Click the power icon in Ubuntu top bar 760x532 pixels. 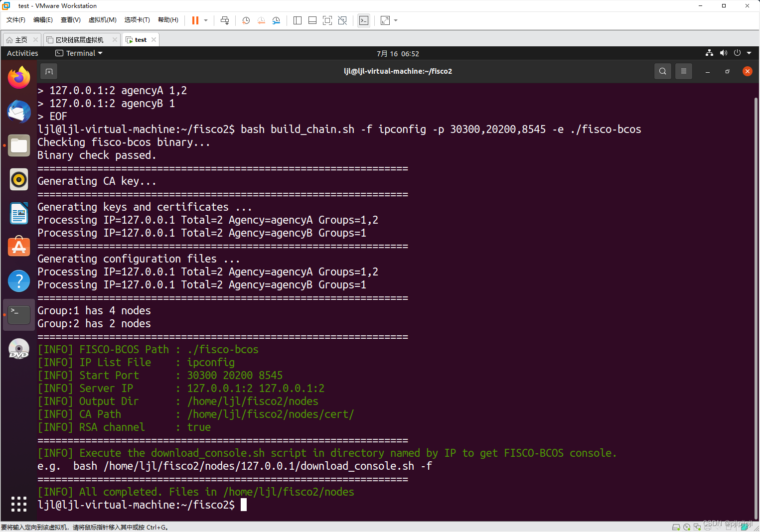737,53
